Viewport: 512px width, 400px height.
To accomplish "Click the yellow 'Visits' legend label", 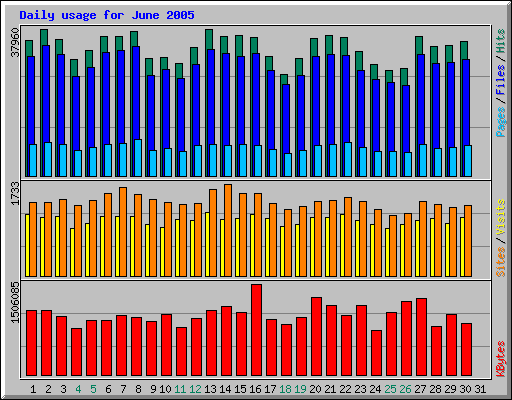I will click(500, 218).
